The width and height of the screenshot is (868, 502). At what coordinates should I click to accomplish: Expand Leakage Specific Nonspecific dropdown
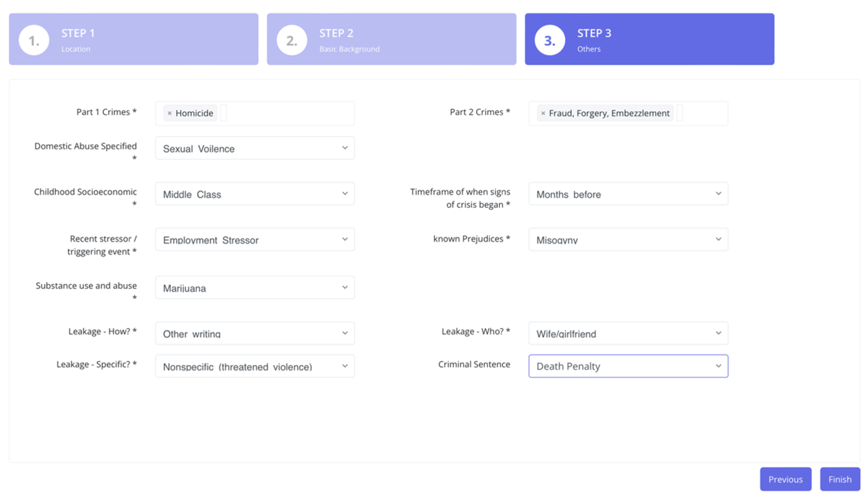[255, 366]
